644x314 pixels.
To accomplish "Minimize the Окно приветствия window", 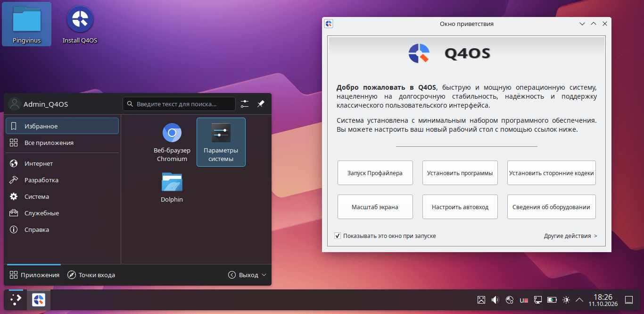I will (x=582, y=24).
